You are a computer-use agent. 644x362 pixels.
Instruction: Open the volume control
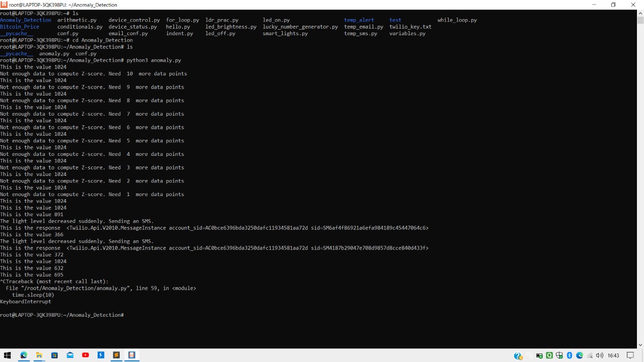tap(599, 355)
